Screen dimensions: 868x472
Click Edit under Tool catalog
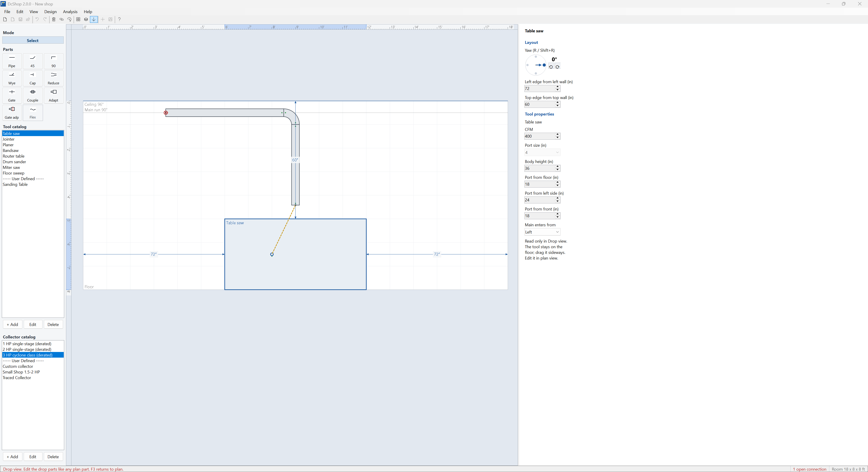[x=33, y=324]
